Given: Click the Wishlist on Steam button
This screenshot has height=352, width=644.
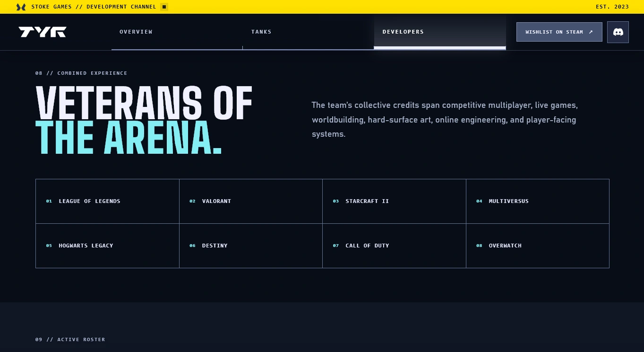Looking at the screenshot, I should point(559,32).
